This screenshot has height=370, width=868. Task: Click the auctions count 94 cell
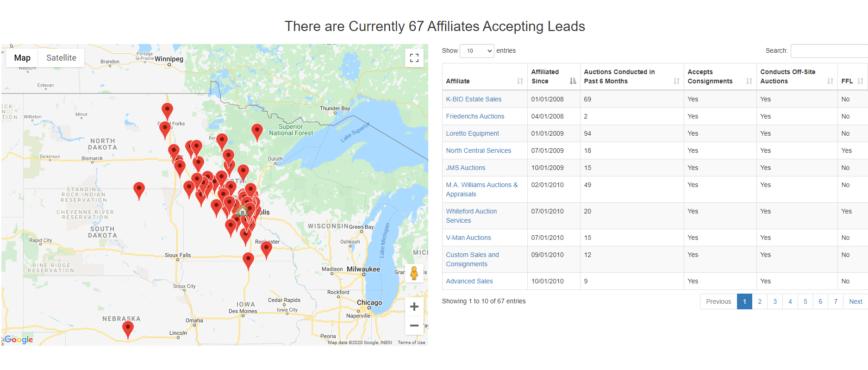tap(632, 133)
